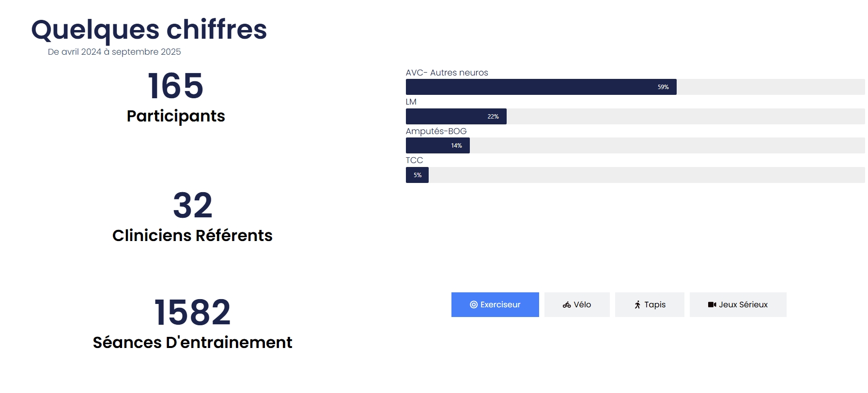868x393 pixels.
Task: Click the walking person icon on Tapis
Action: 637,305
